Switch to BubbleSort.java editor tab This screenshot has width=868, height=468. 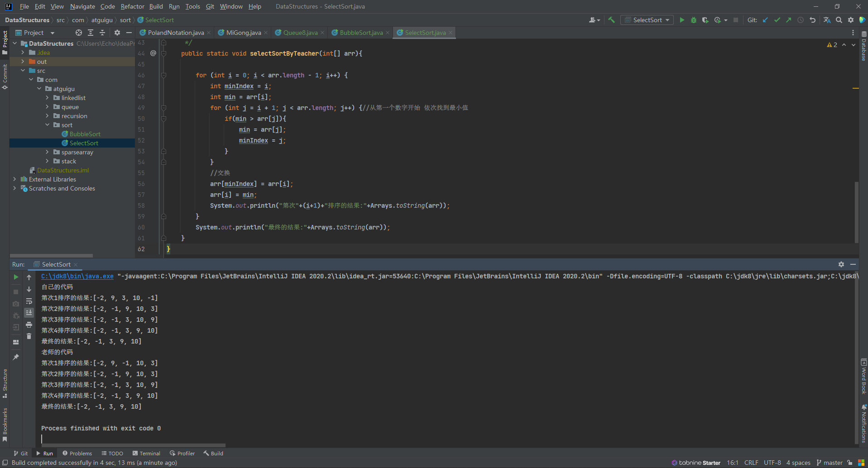[361, 33]
